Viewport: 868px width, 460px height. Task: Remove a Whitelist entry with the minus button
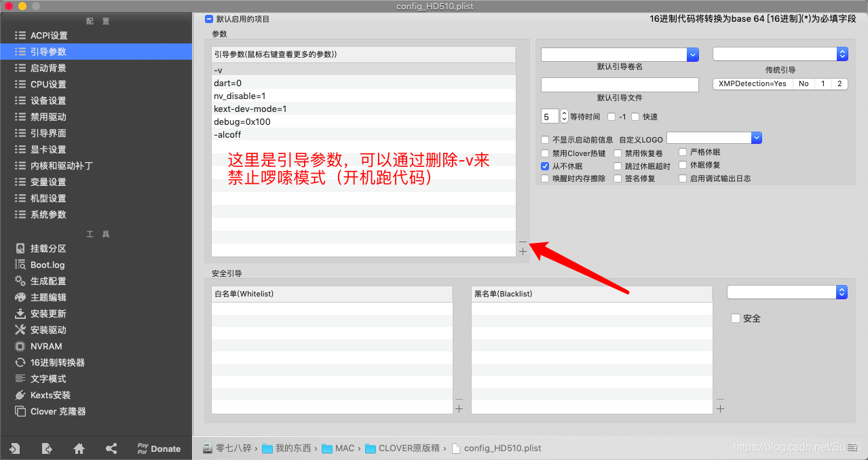[x=459, y=399]
